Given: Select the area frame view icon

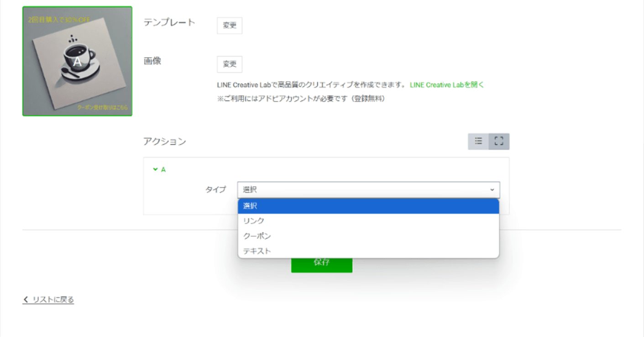Looking at the screenshot, I should (x=499, y=142).
